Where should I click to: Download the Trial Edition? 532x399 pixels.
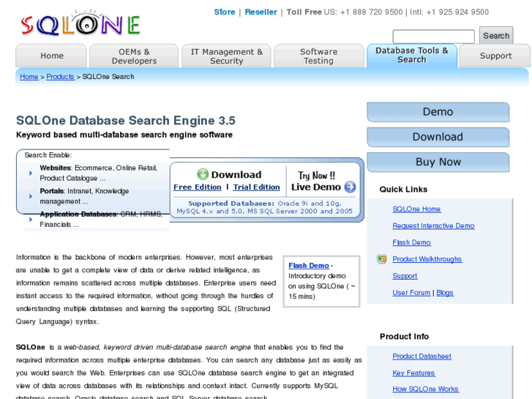pyautogui.click(x=256, y=187)
